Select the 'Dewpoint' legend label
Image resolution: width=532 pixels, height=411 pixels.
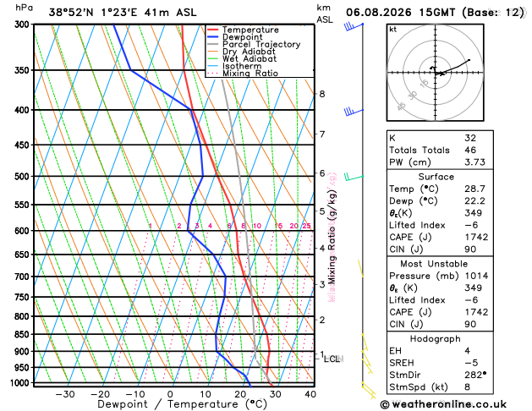(242, 37)
